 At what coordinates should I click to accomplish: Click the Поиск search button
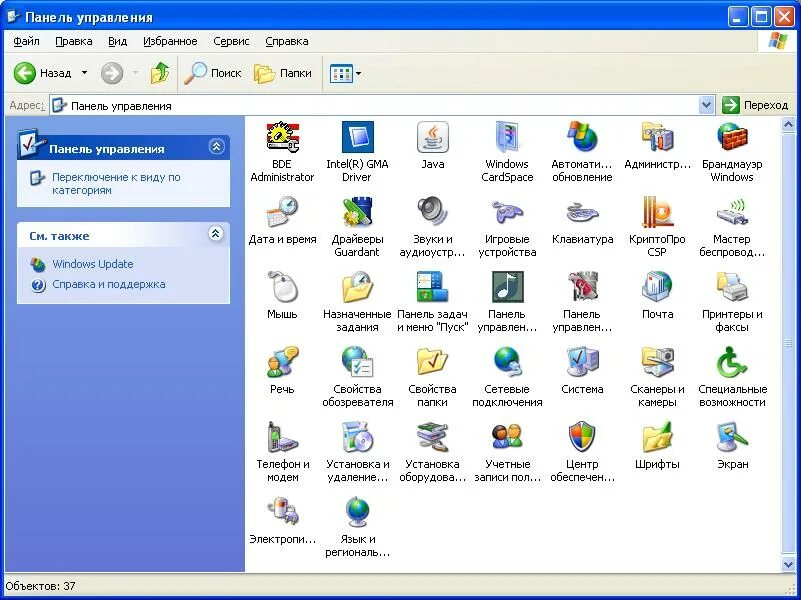pos(213,74)
